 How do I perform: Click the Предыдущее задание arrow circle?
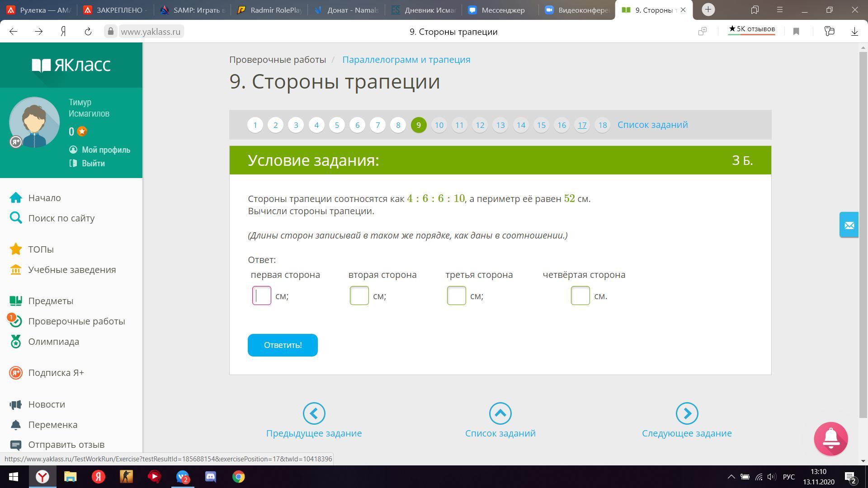click(314, 413)
